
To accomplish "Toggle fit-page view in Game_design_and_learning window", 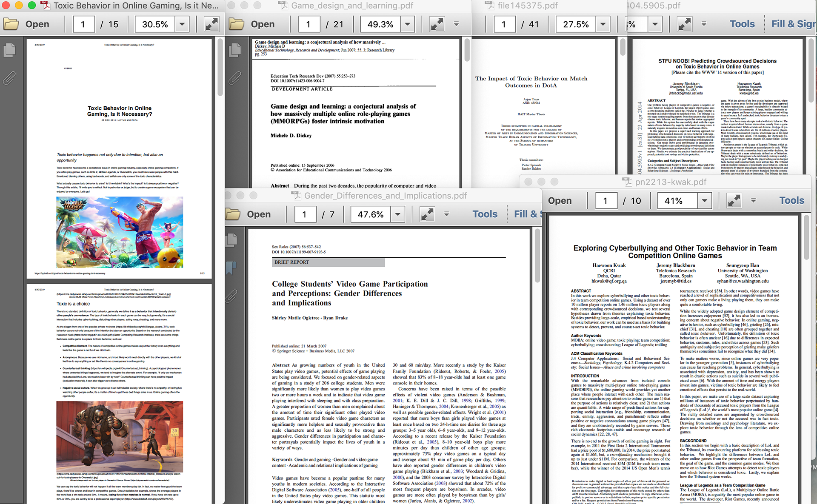I will click(x=437, y=24).
